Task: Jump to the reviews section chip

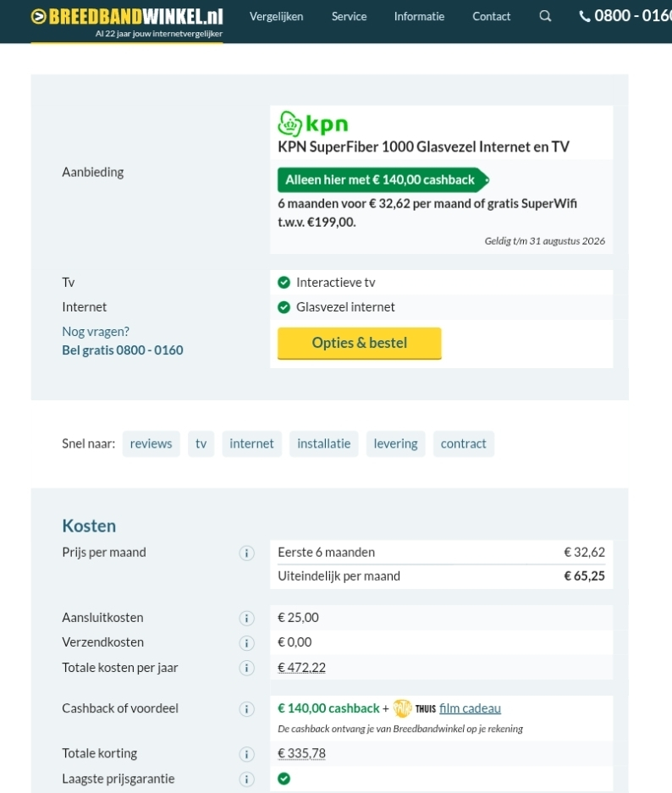Action: [151, 443]
